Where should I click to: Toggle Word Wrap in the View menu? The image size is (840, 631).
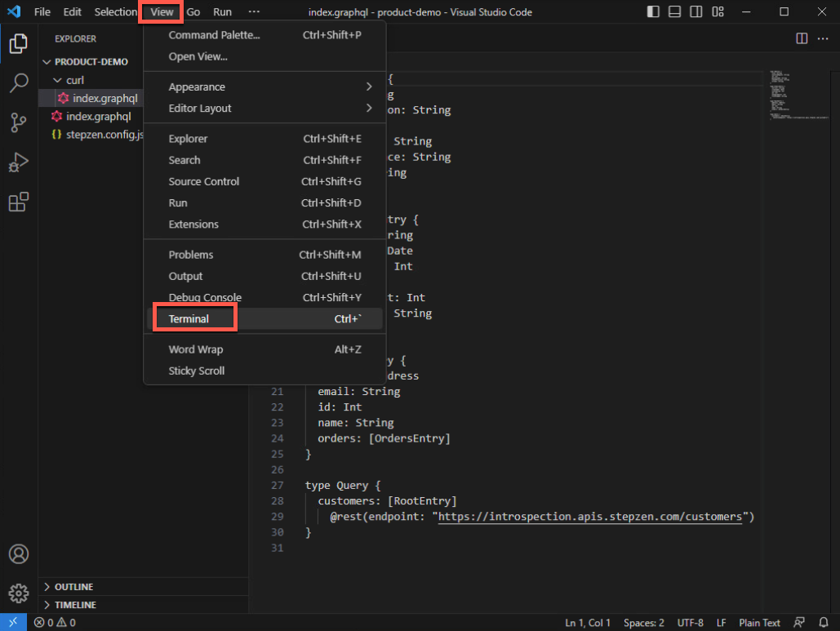196,349
